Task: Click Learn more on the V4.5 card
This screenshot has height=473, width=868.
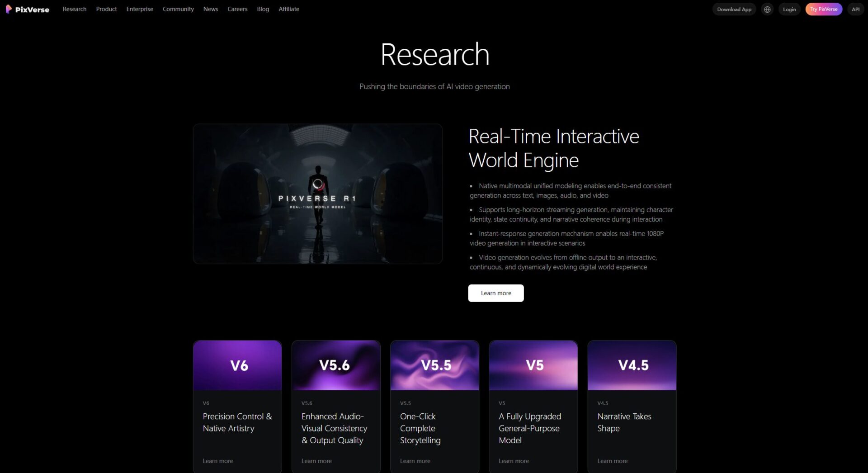Action: (613, 461)
